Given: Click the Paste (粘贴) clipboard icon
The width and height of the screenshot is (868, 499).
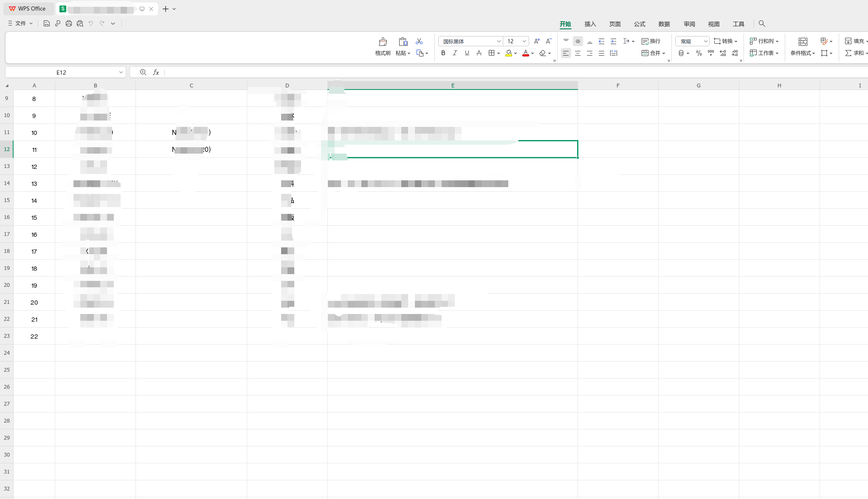Looking at the screenshot, I should click(403, 42).
